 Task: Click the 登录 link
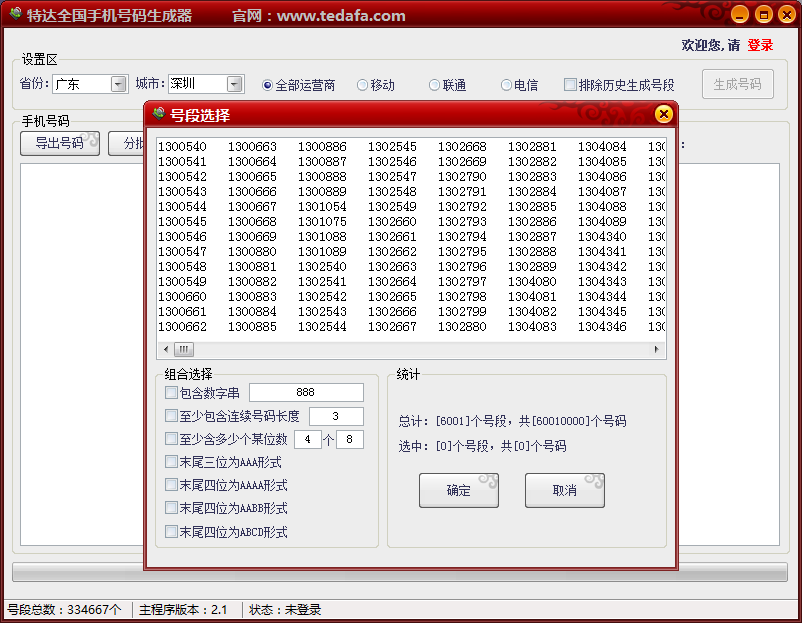(760, 45)
